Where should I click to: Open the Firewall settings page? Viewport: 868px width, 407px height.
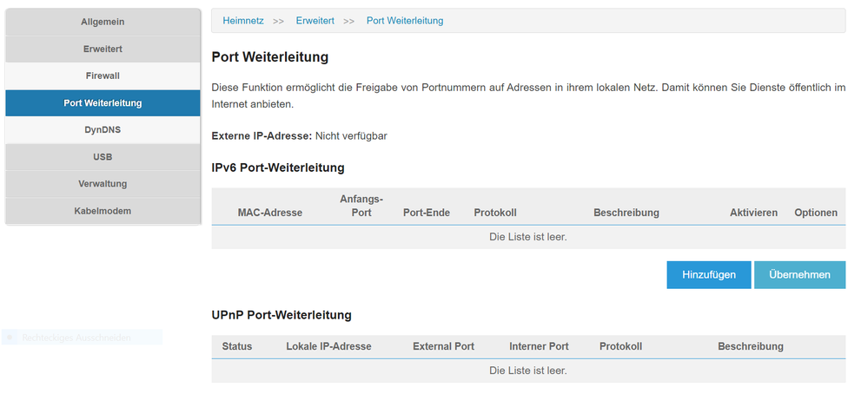pos(103,75)
